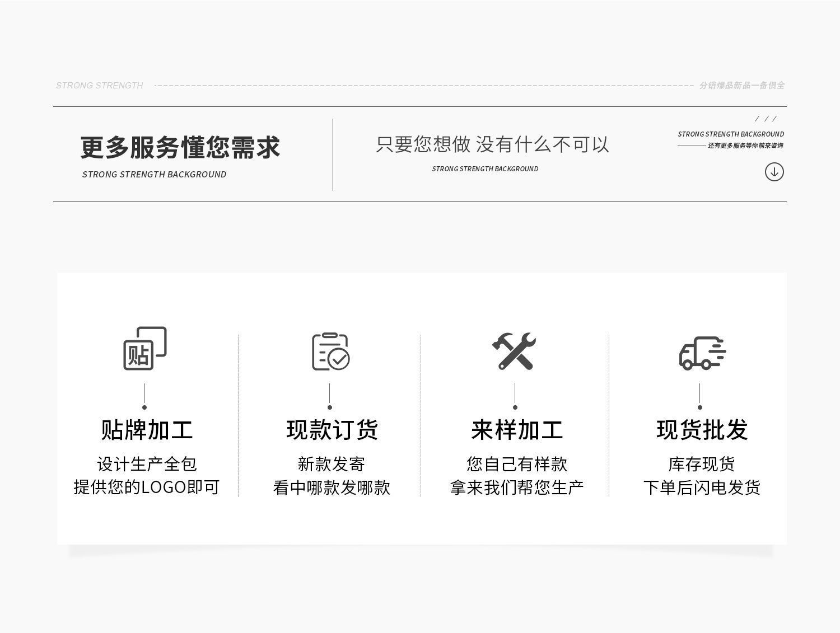Click the clipboard checklist icon

coord(330,351)
